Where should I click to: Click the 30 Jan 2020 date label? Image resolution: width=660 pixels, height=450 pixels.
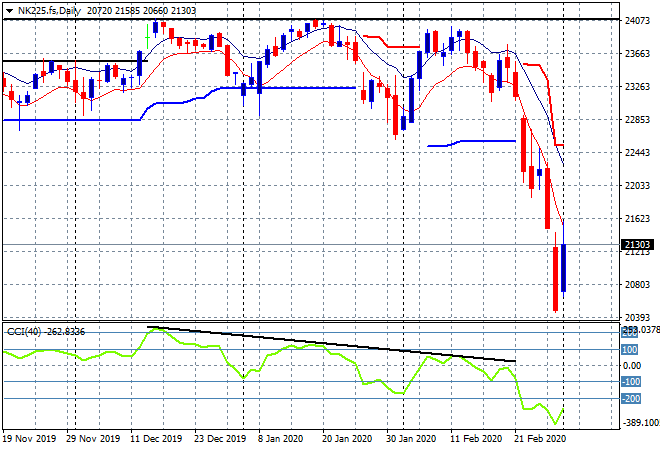click(411, 439)
